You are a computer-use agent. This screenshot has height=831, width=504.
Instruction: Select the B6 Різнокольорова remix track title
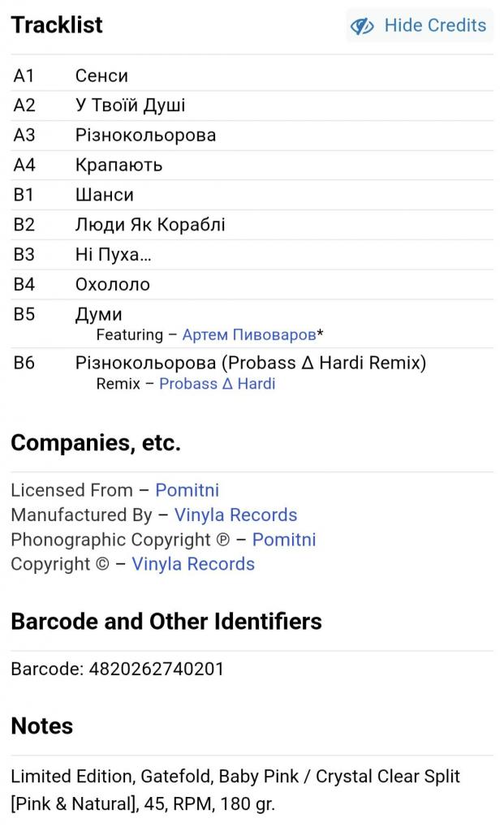point(250,363)
